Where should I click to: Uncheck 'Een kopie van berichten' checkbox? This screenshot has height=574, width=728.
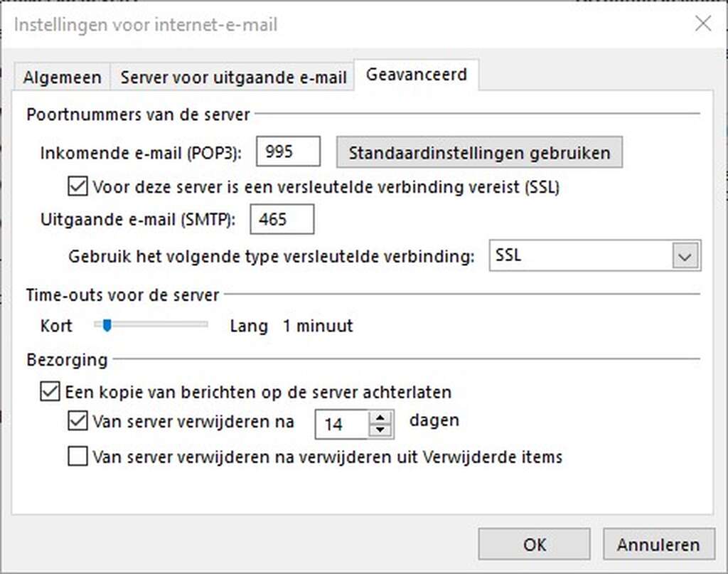click(50, 392)
